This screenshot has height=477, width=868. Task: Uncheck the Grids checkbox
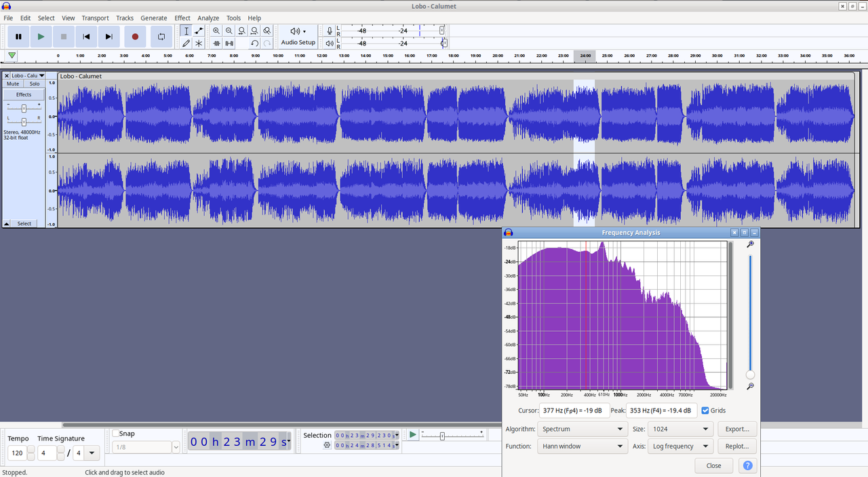point(705,411)
